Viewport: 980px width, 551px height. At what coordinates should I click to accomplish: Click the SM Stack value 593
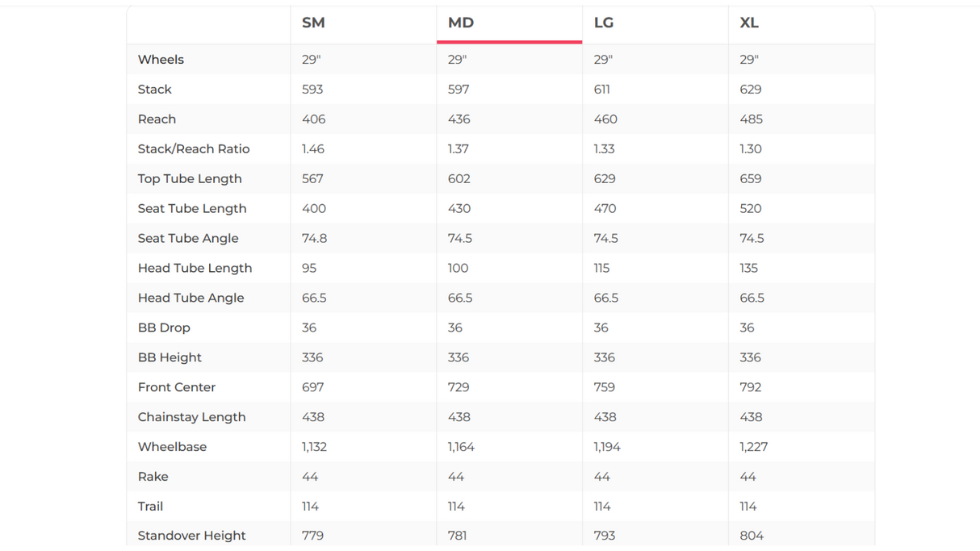click(x=312, y=90)
